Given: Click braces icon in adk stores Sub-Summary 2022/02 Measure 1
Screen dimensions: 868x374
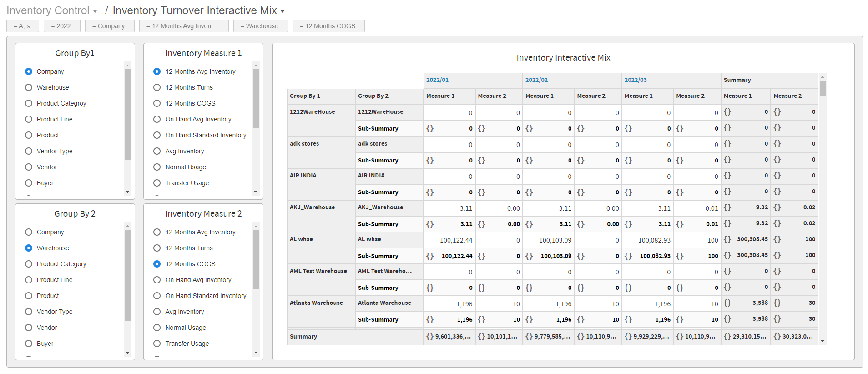Looking at the screenshot, I should [529, 161].
